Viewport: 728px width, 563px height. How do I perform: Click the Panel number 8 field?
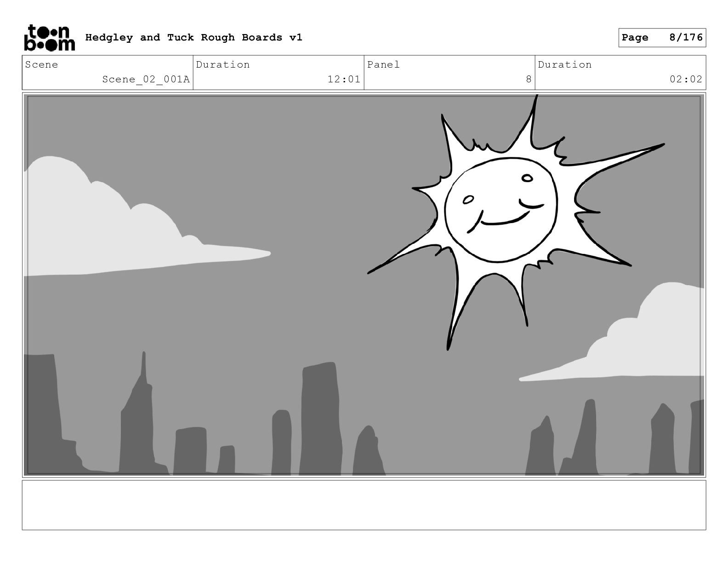point(449,73)
